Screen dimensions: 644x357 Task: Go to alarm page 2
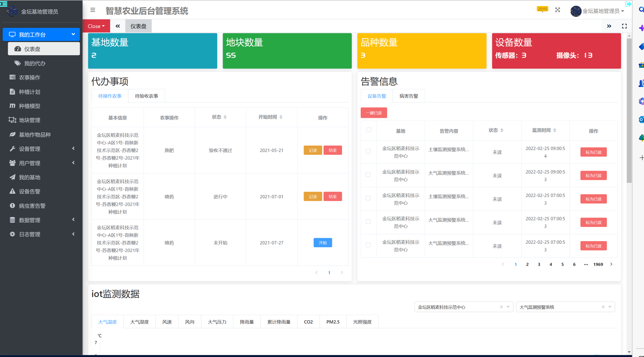point(527,264)
